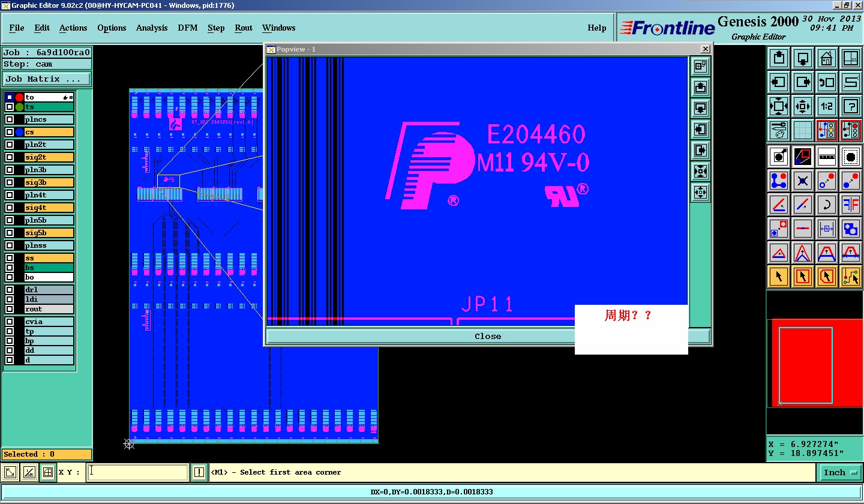The width and height of the screenshot is (864, 504).
Task: Click the question mark help icon
Action: pyautogui.click(x=851, y=107)
